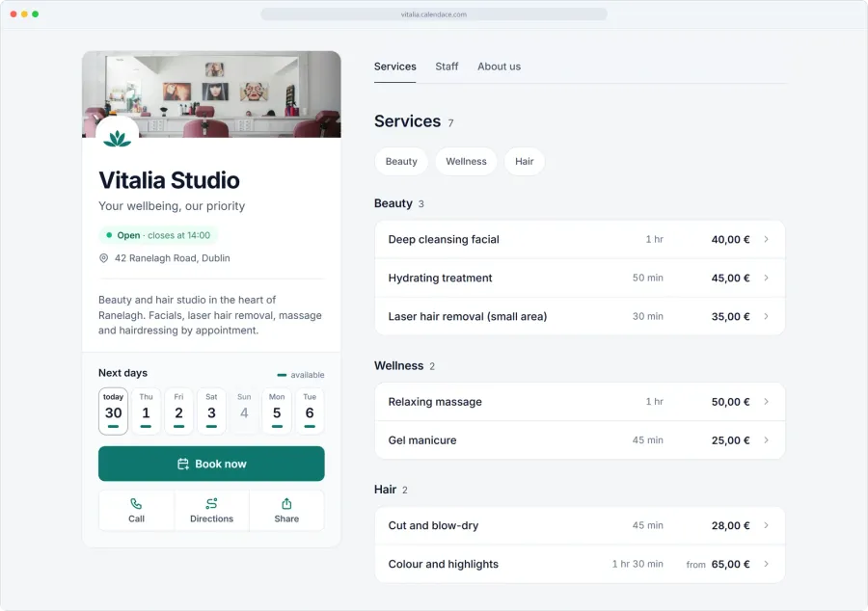The height and width of the screenshot is (611, 868).
Task: Filter services by Hair chip
Action: click(x=525, y=162)
